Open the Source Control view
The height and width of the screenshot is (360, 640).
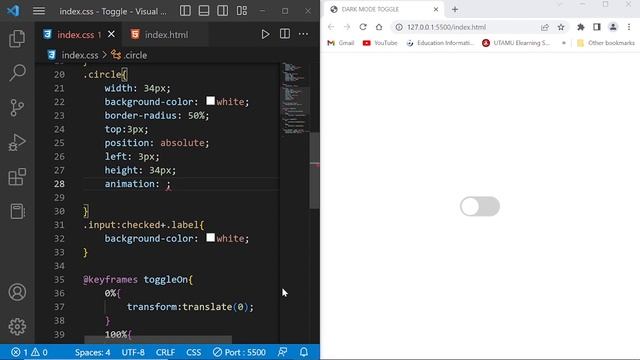pyautogui.click(x=17, y=108)
